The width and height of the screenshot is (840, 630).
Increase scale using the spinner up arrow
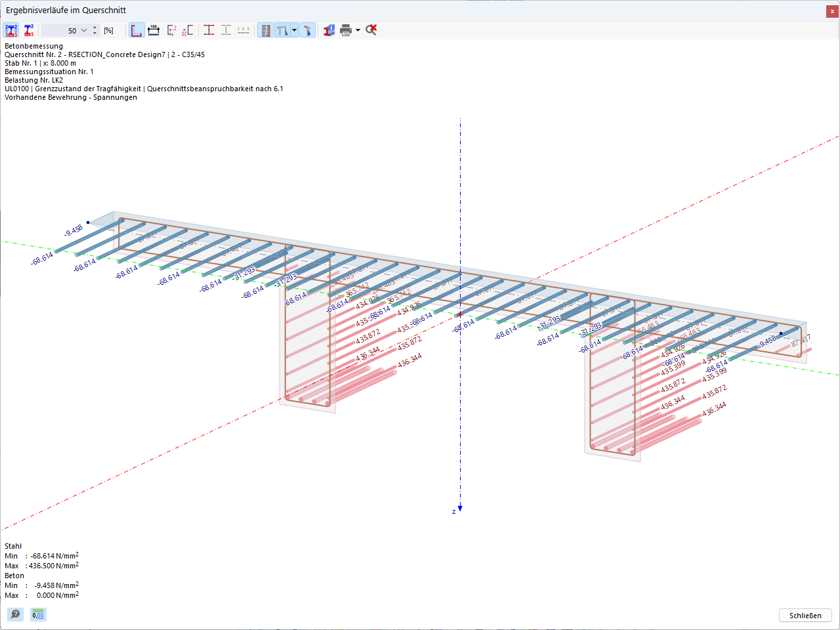pos(94,27)
